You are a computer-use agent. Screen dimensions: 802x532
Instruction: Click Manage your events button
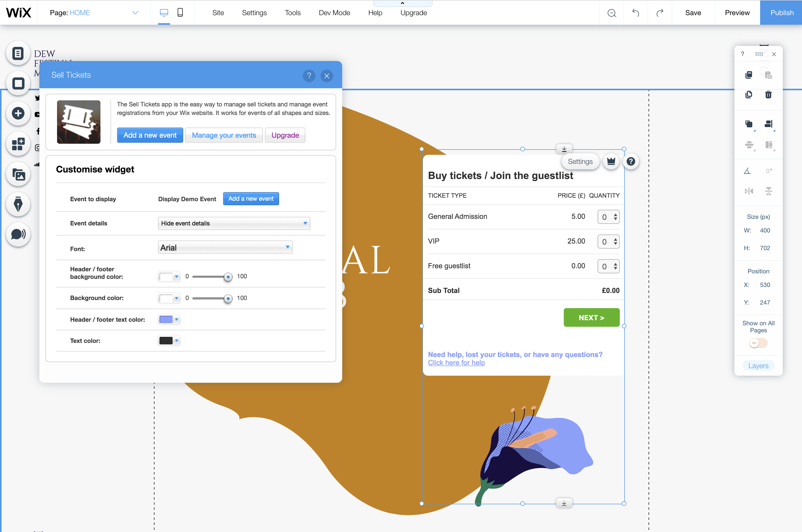pos(224,135)
